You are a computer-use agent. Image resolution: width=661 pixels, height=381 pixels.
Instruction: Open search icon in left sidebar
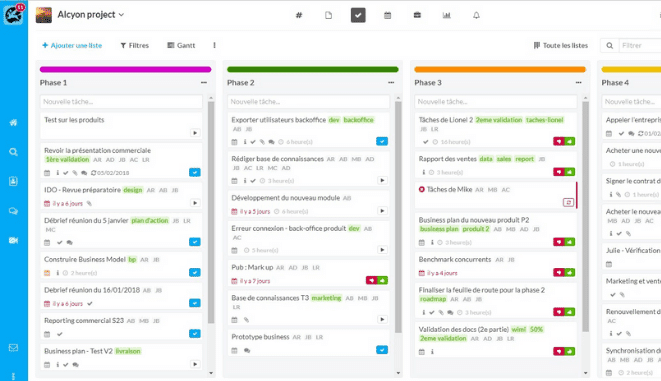pyautogui.click(x=13, y=152)
